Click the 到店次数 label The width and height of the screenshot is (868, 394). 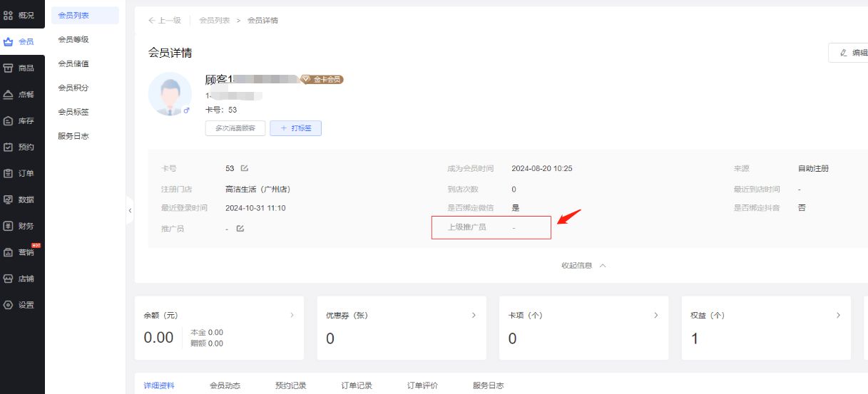click(463, 190)
